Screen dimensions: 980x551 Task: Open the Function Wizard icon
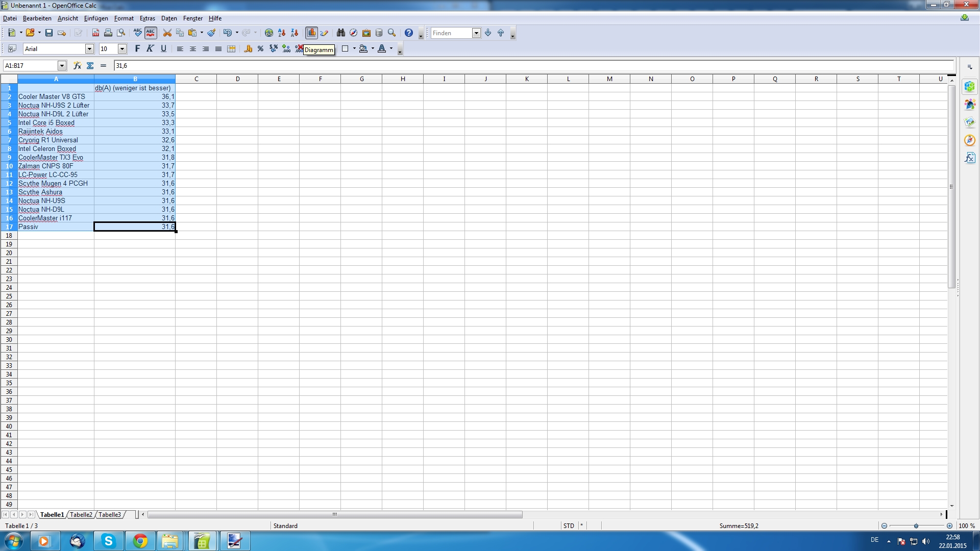pyautogui.click(x=78, y=65)
